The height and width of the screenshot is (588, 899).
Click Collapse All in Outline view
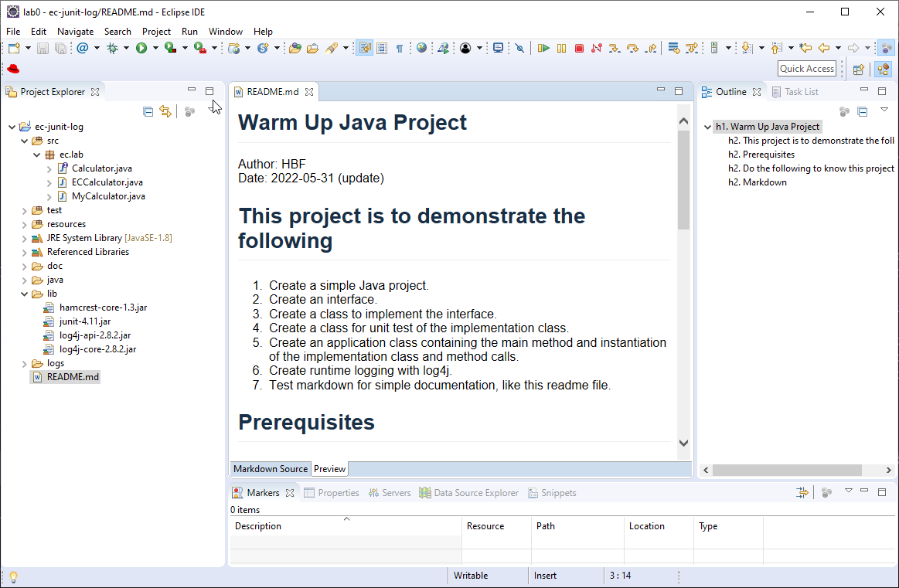(863, 112)
